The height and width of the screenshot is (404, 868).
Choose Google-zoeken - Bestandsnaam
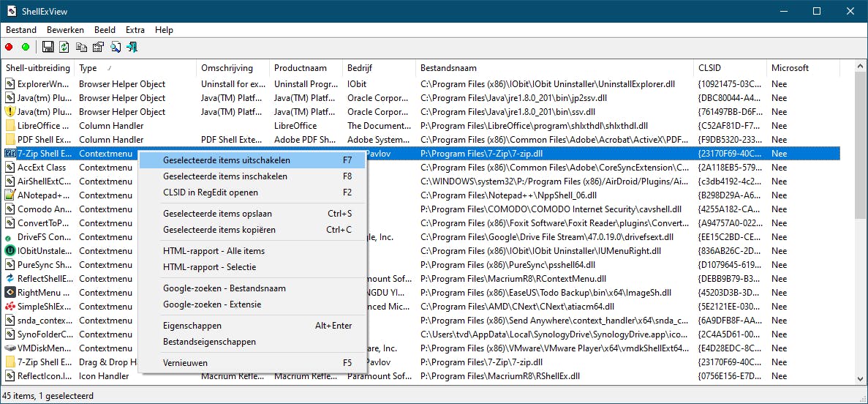[x=252, y=288]
